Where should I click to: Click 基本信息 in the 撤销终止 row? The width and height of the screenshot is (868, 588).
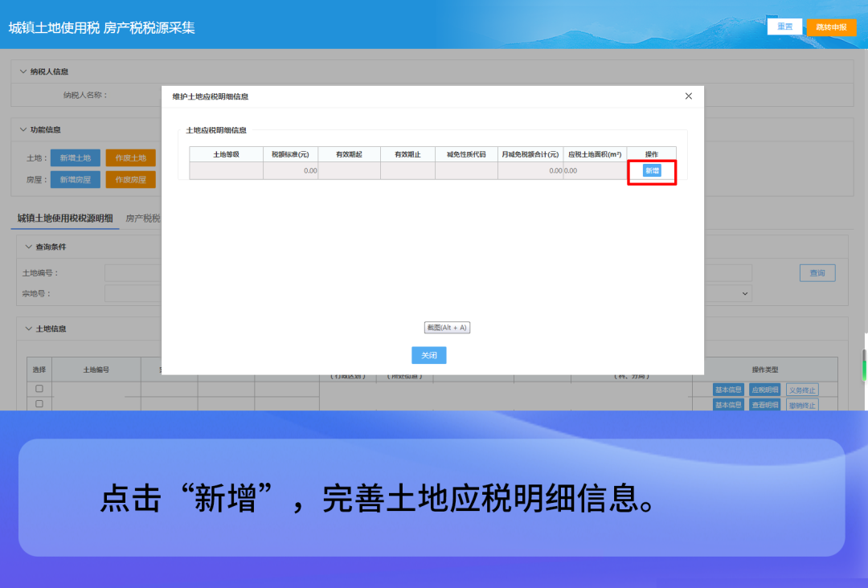[728, 405]
